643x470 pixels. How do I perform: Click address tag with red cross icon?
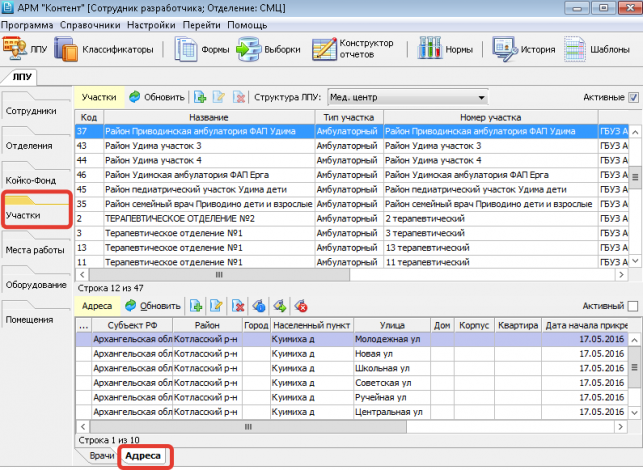coord(301,306)
